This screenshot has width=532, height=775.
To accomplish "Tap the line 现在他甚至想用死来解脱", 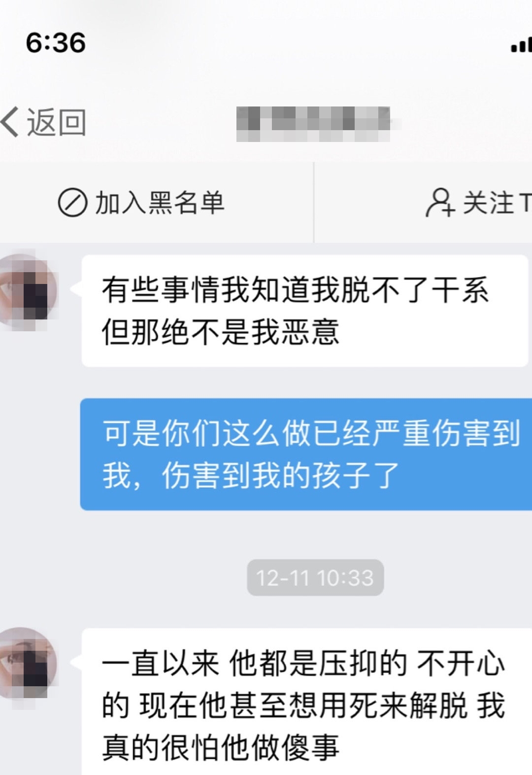I will point(303,705).
